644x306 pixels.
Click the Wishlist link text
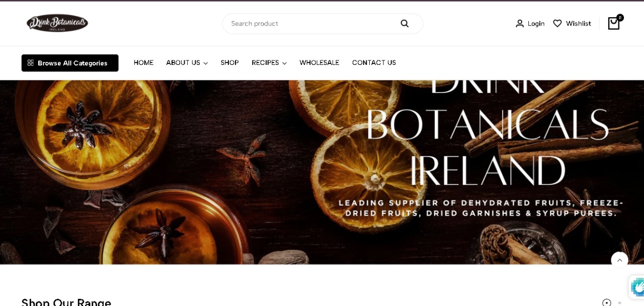578,24
